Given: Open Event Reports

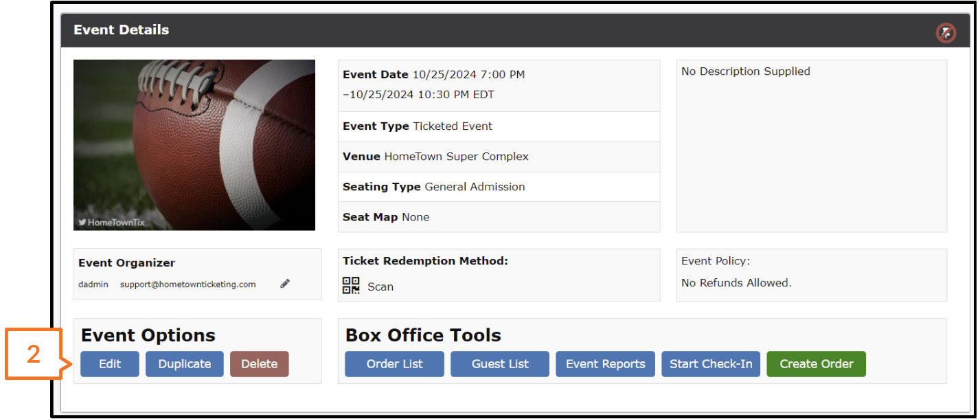Looking at the screenshot, I should pyautogui.click(x=606, y=364).
